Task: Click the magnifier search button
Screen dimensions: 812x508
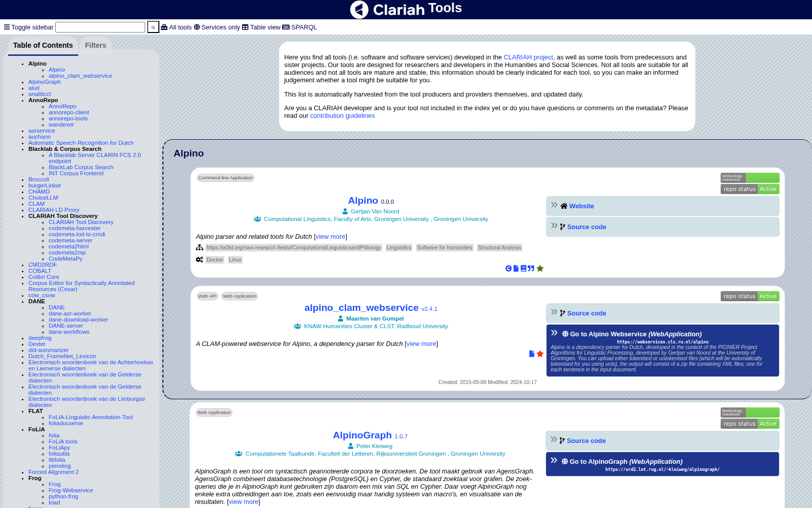Action: 153,27
